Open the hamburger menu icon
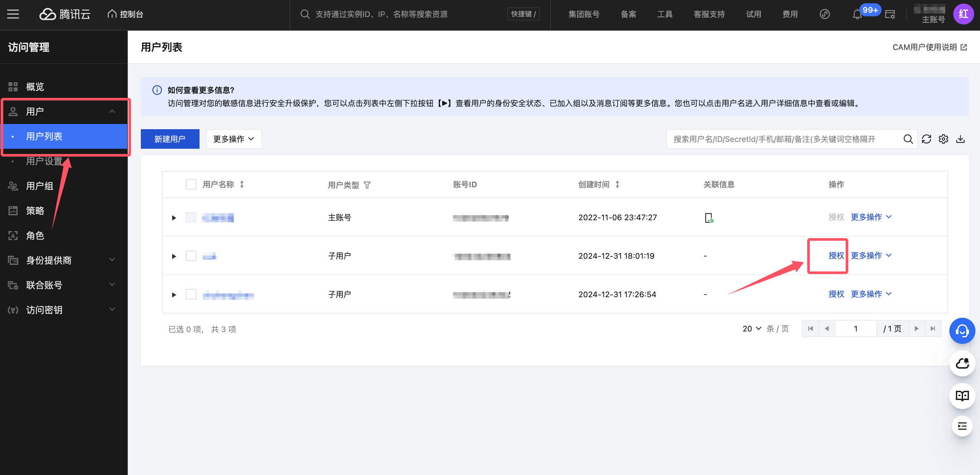The image size is (980, 475). (x=13, y=14)
